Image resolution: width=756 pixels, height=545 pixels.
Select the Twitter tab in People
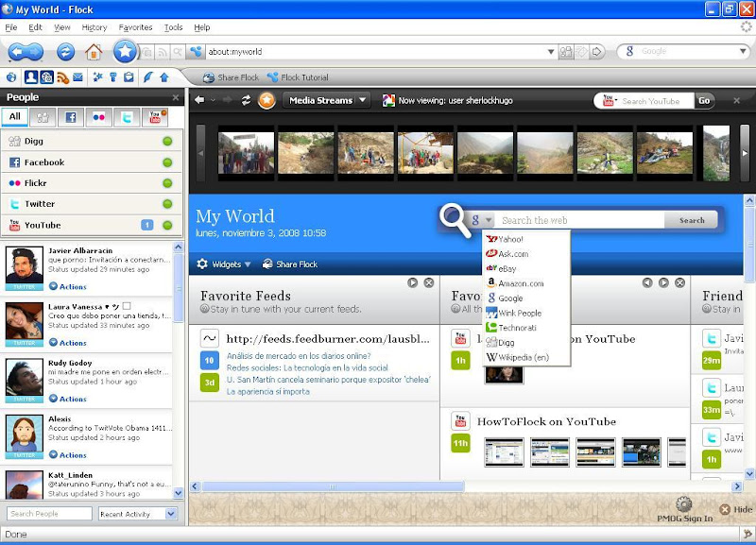(127, 117)
